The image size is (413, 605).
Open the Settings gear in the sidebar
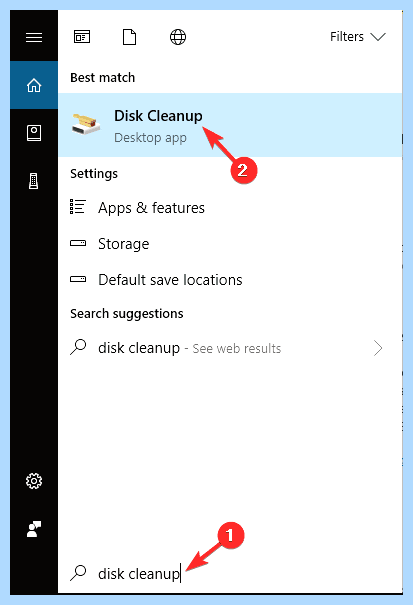34,481
